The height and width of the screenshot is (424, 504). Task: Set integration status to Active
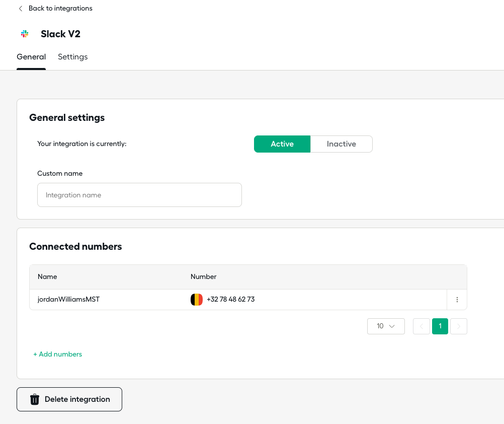coord(282,144)
